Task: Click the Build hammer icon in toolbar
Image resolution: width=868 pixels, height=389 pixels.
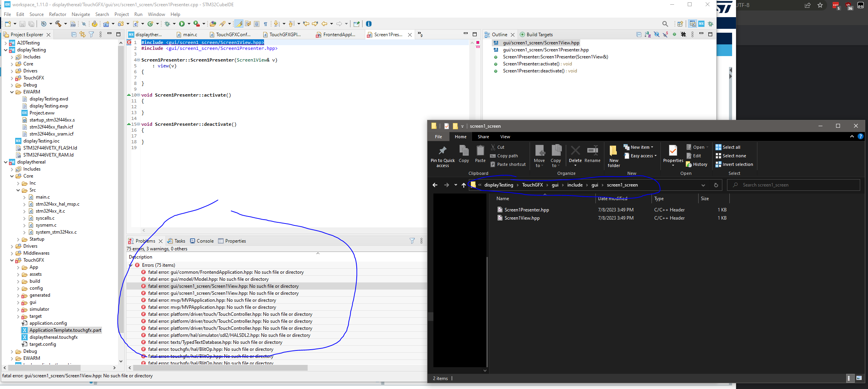Action: click(58, 24)
